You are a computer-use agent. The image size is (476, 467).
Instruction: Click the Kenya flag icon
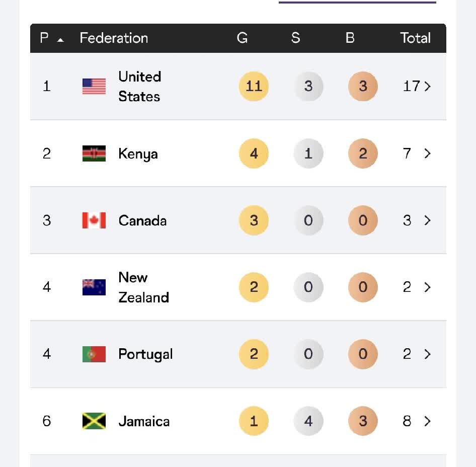tap(94, 153)
